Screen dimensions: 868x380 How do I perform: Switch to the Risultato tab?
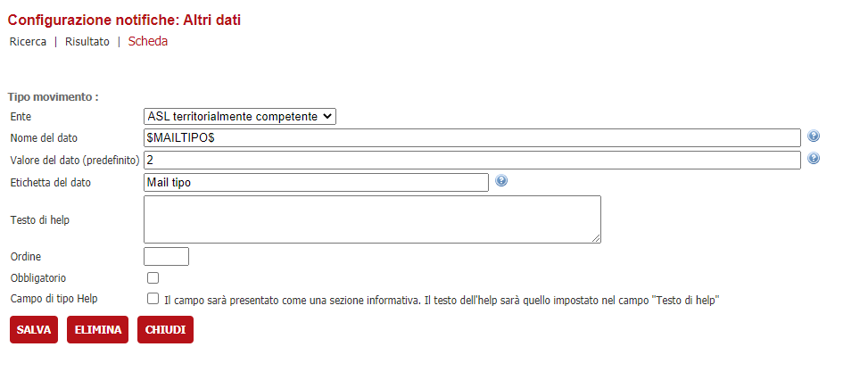click(87, 42)
